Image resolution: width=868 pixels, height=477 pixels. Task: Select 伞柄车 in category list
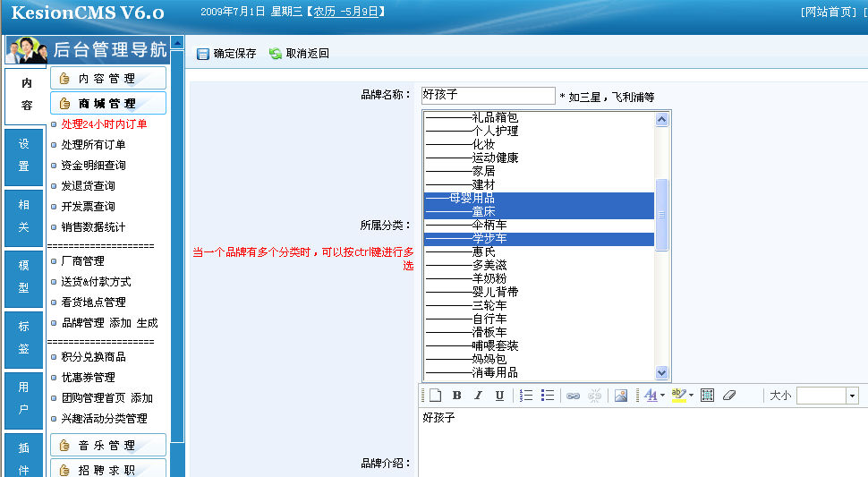[x=540, y=225]
